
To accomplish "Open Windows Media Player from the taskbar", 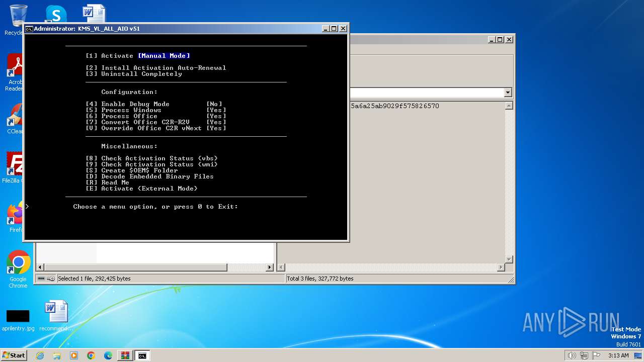I will [x=74, y=355].
